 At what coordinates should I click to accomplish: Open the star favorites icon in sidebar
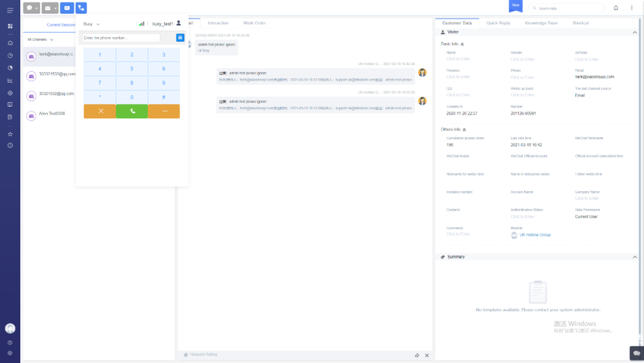click(10, 134)
